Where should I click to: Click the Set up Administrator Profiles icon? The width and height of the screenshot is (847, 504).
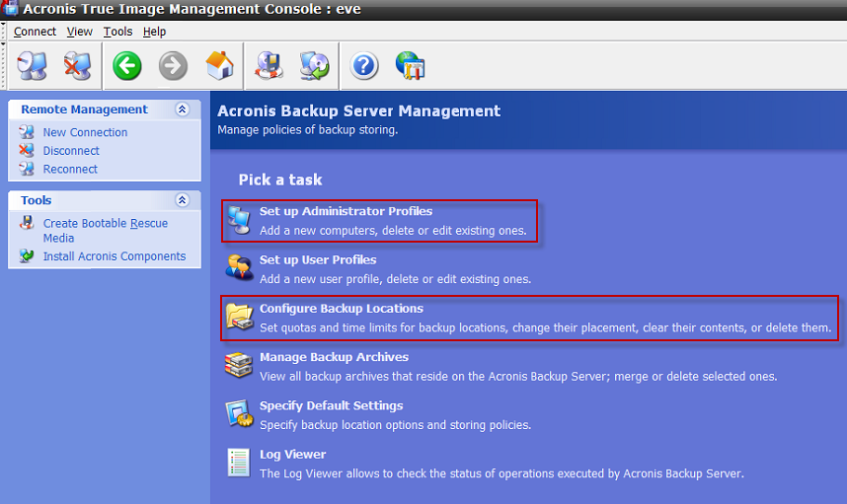(239, 220)
